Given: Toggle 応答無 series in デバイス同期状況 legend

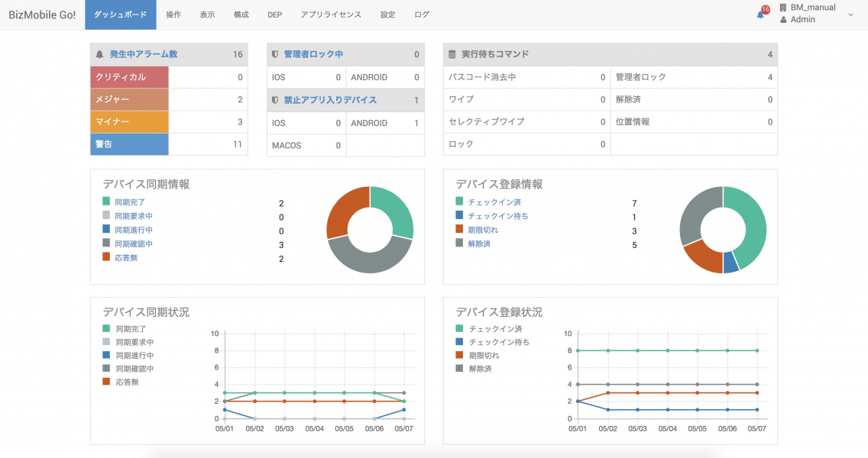Looking at the screenshot, I should pyautogui.click(x=121, y=382).
